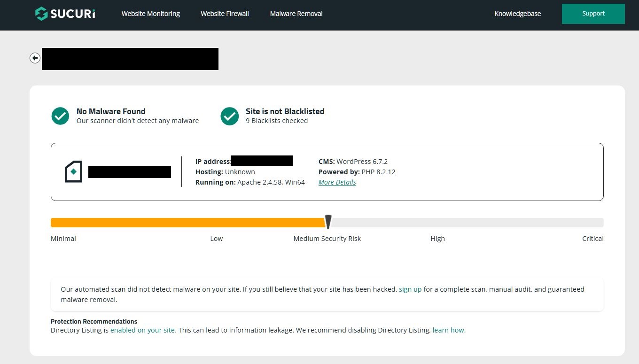
Task: Open the Knowledgebase link
Action: pyautogui.click(x=517, y=14)
